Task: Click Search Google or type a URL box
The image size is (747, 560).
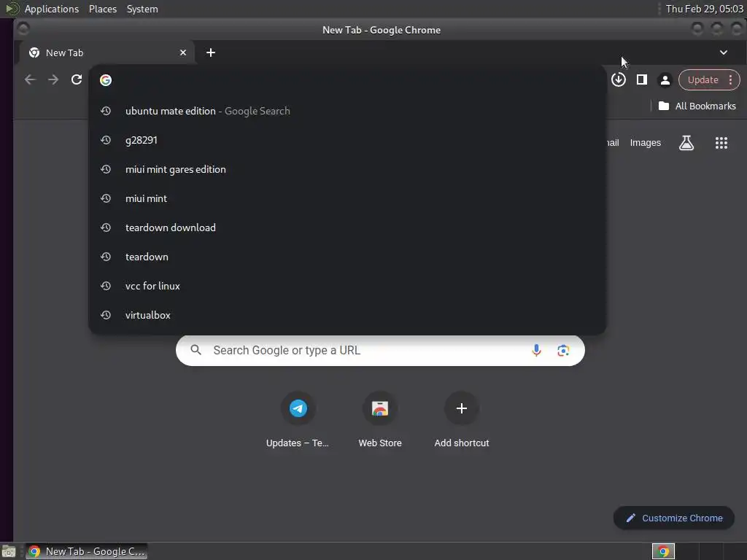Action: [x=380, y=351]
